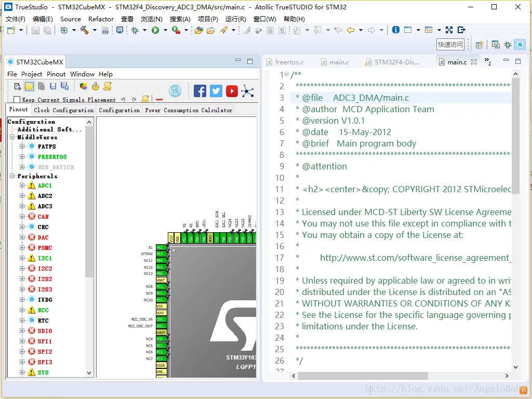The image size is (532, 399).
Task: Click the blue information icon in toolbar
Action: point(395,30)
